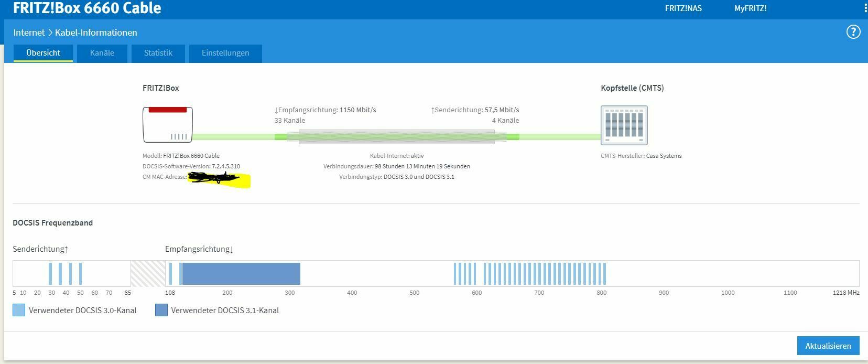Open MyFRITZ! from the header
The width and height of the screenshot is (868, 364).
coord(751,8)
